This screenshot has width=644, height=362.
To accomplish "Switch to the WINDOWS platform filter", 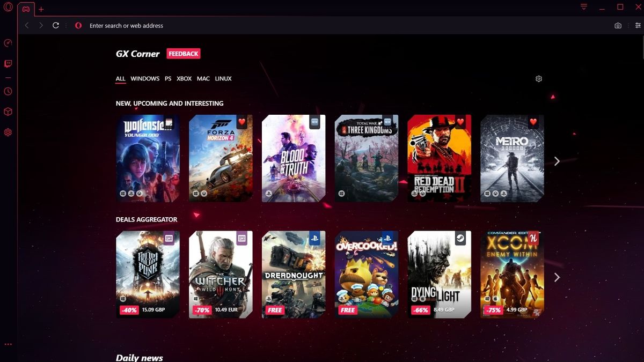I will (144, 78).
